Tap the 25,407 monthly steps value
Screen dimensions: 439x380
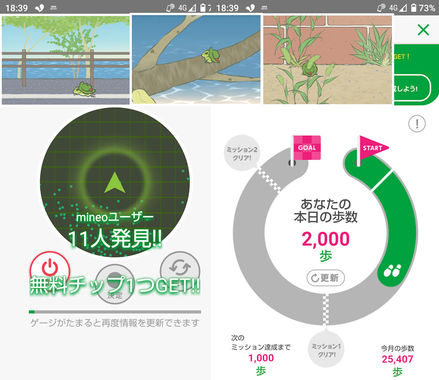397,359
